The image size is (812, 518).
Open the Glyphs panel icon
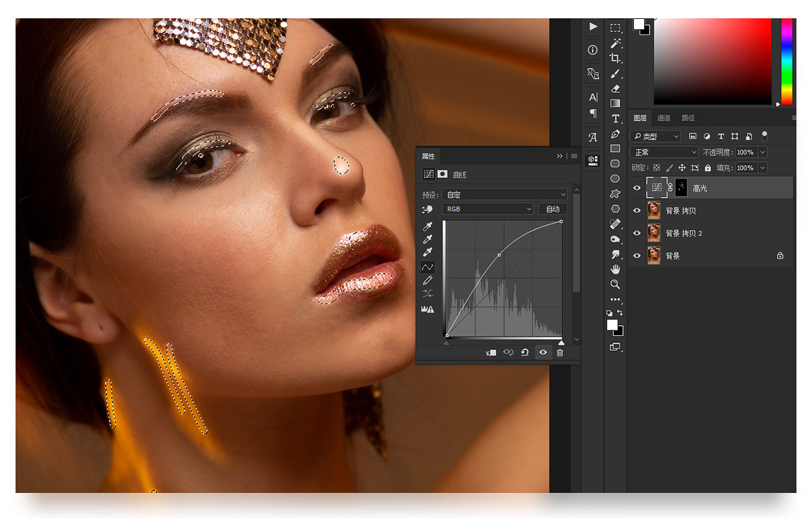(x=593, y=137)
